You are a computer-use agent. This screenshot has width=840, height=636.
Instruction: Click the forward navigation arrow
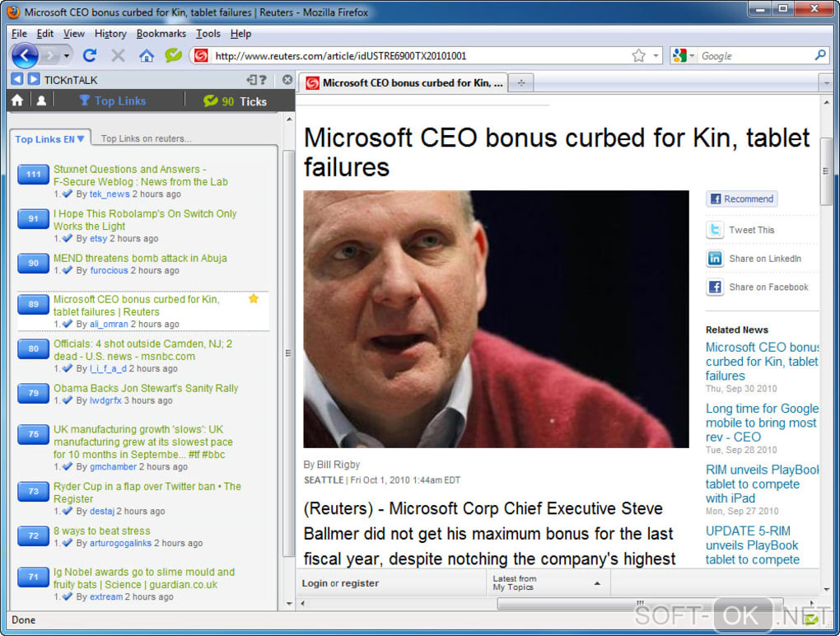tap(49, 55)
